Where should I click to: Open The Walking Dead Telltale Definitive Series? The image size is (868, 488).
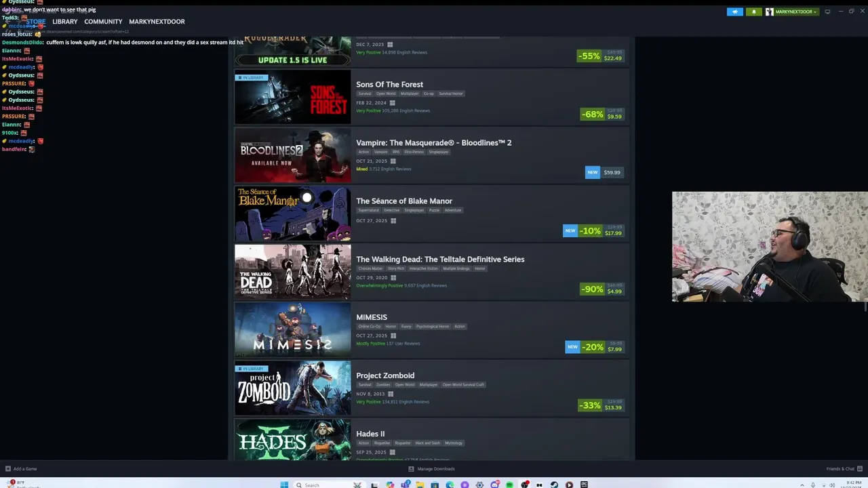click(x=440, y=260)
